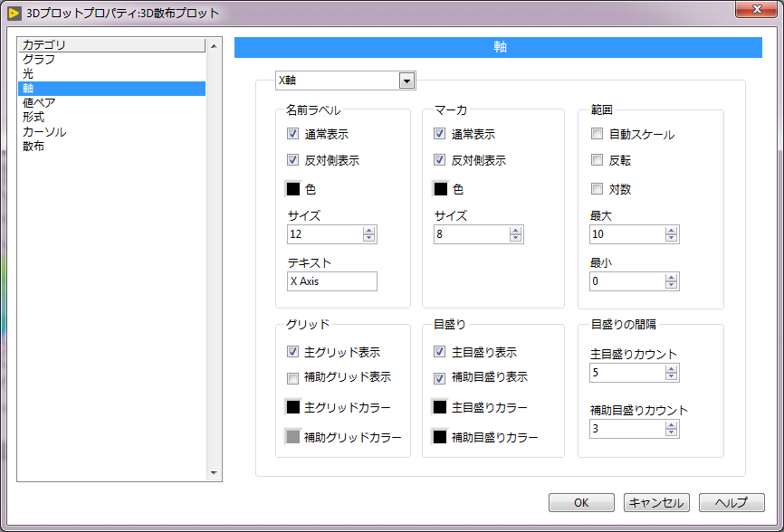Toggle the 反転 checkbox in 範囲
The height and width of the screenshot is (532, 784).
click(597, 160)
